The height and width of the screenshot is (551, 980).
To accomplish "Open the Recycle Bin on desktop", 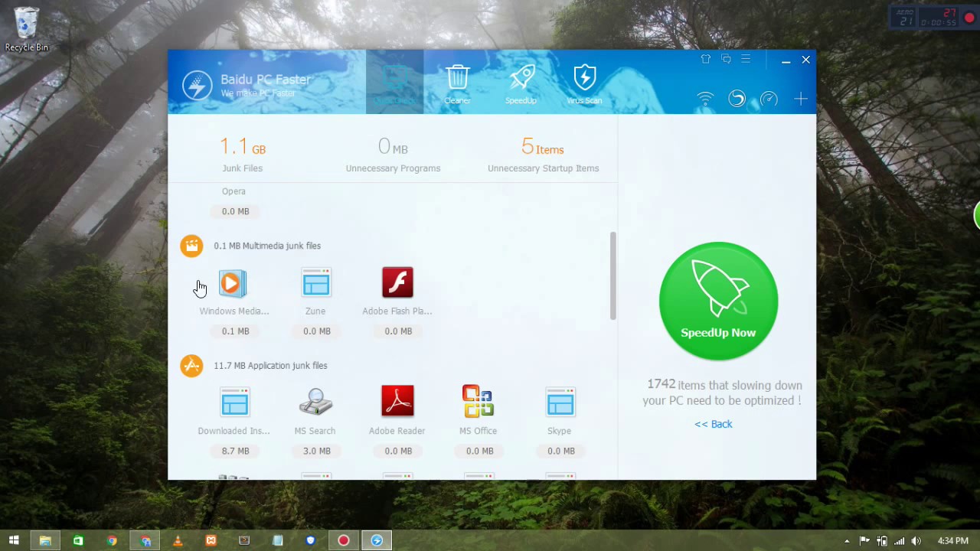I will click(26, 30).
